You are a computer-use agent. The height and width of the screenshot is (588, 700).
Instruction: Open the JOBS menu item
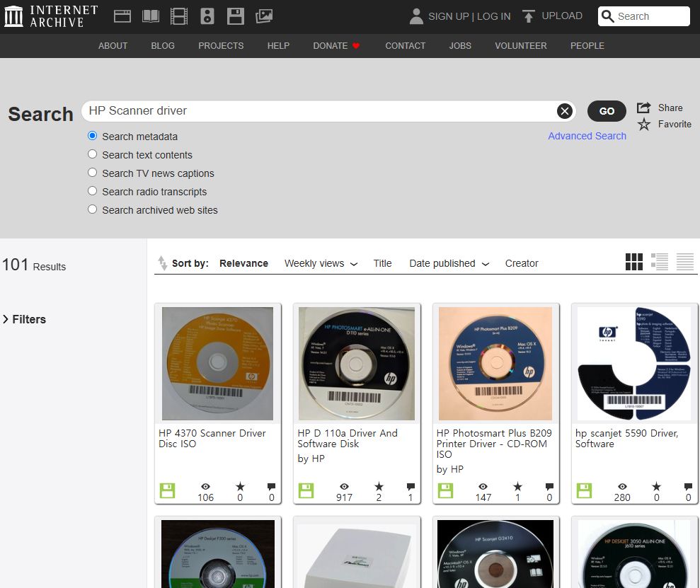(x=460, y=46)
